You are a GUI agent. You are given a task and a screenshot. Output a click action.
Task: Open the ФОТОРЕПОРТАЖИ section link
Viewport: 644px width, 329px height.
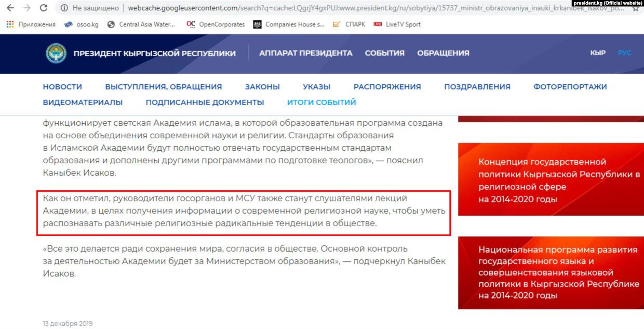[570, 87]
